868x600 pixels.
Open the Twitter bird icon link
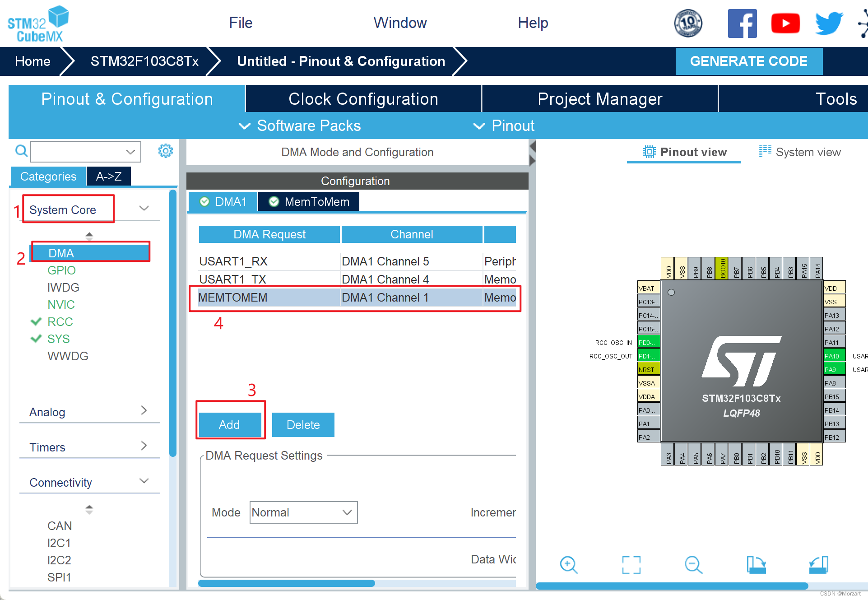click(x=829, y=23)
